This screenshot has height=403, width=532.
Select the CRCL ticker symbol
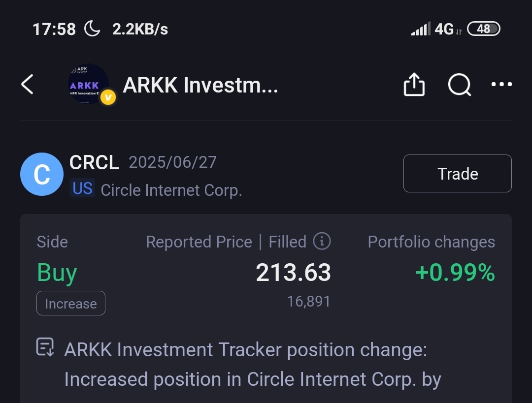[x=94, y=162]
